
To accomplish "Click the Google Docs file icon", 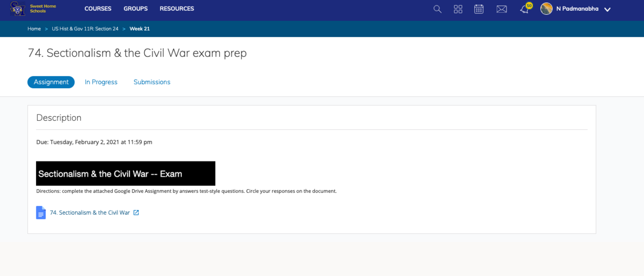I will 41,213.
